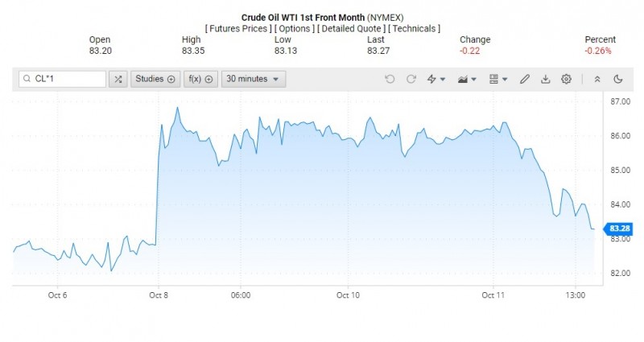Open the events lightning bolt menu
Screen dimensions: 644x342
tap(436, 79)
